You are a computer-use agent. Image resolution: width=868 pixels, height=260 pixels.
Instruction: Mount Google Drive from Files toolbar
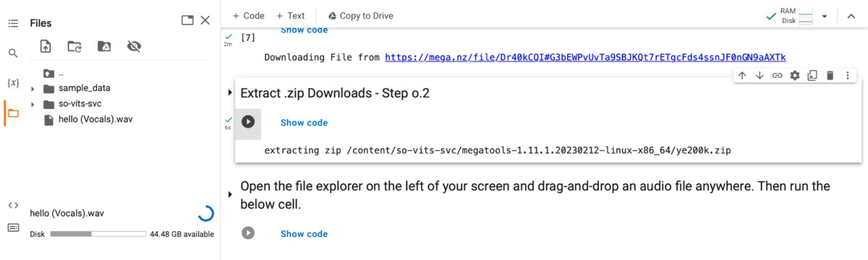(103, 46)
